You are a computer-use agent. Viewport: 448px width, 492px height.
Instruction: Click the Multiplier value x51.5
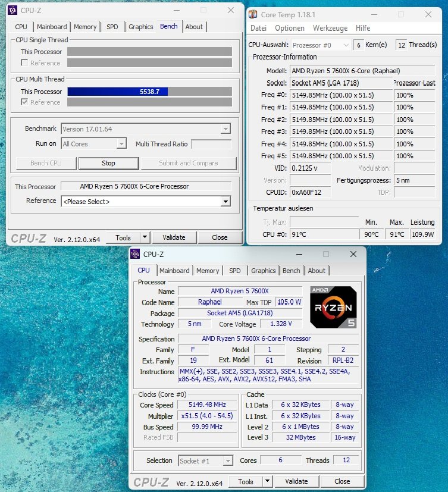tap(207, 416)
